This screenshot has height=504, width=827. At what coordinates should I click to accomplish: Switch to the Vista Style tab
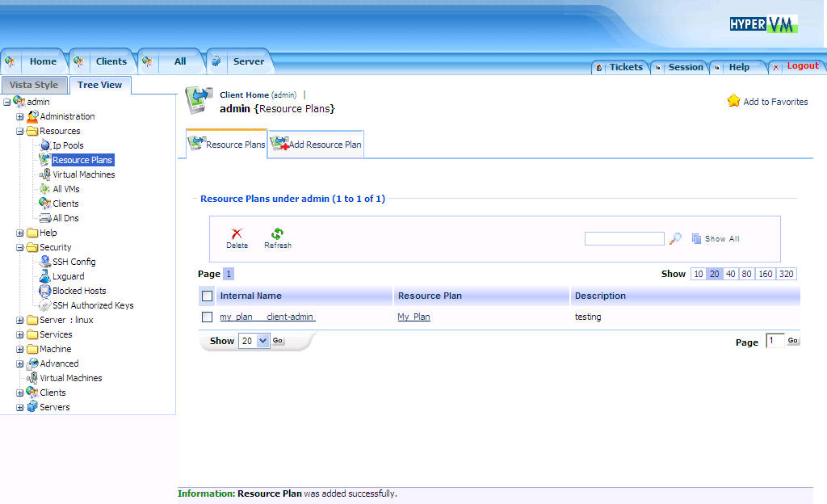(34, 85)
